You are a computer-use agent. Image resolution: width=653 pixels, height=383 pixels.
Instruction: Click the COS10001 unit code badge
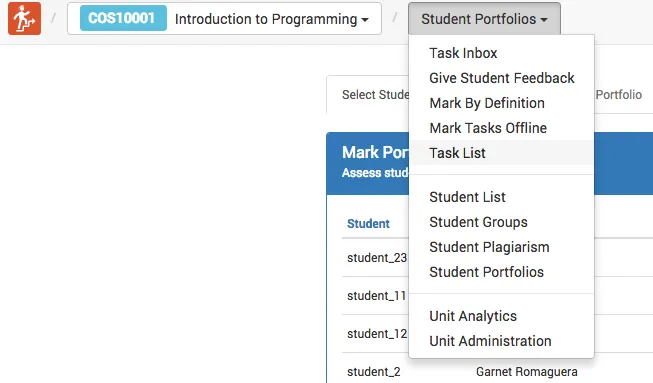(123, 18)
